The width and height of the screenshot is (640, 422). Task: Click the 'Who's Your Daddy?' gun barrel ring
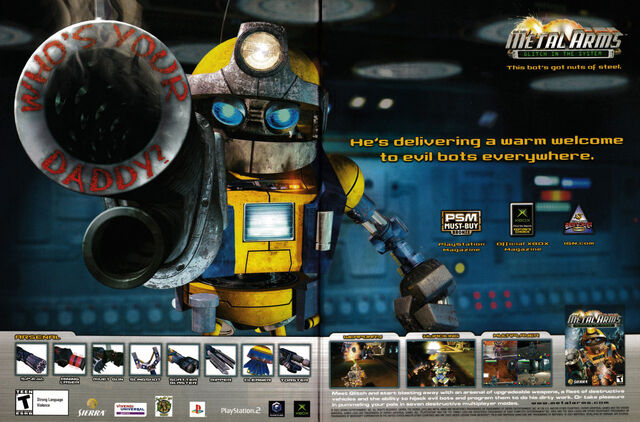[x=102, y=107]
